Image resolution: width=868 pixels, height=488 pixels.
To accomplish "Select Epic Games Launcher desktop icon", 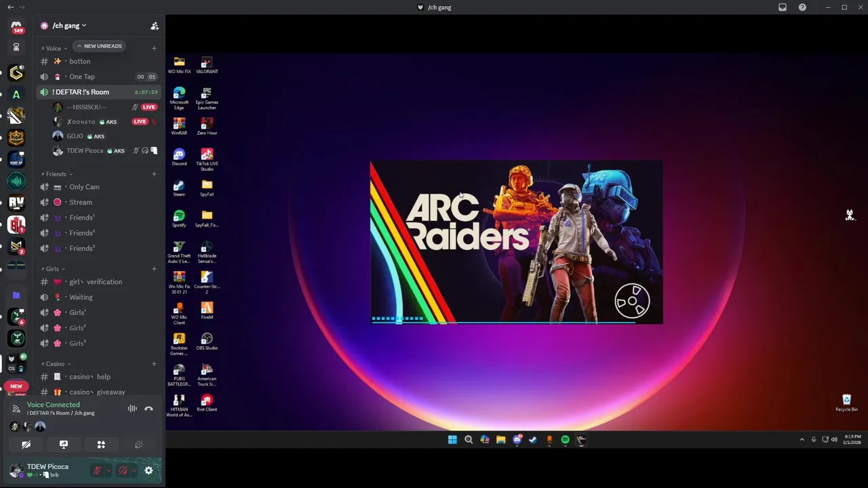I will (207, 98).
